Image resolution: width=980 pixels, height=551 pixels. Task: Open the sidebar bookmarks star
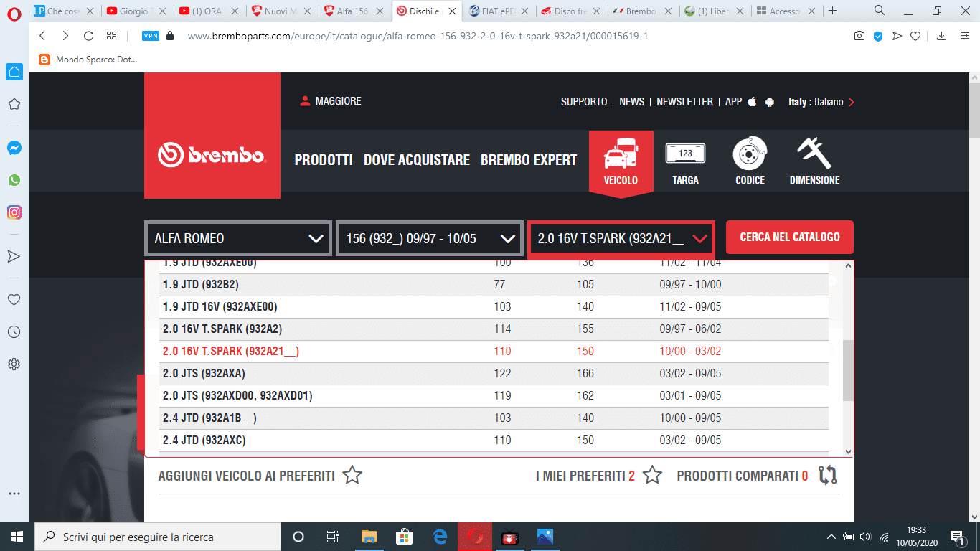14,104
